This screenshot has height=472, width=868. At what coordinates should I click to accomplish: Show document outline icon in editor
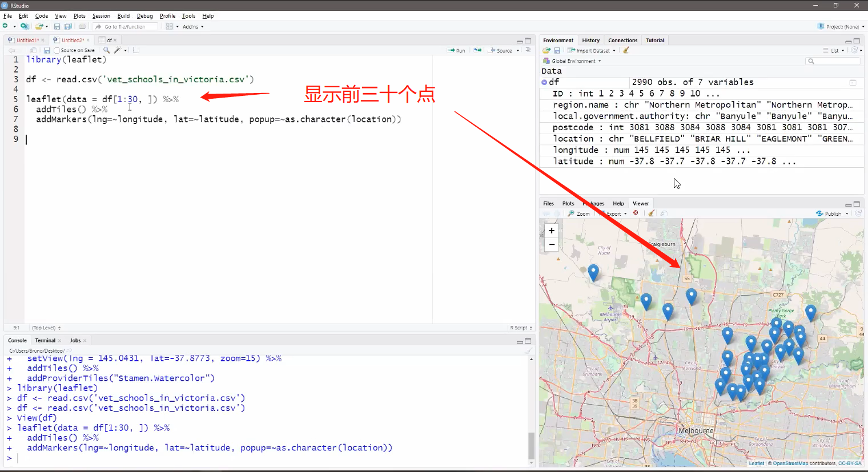[x=528, y=50]
